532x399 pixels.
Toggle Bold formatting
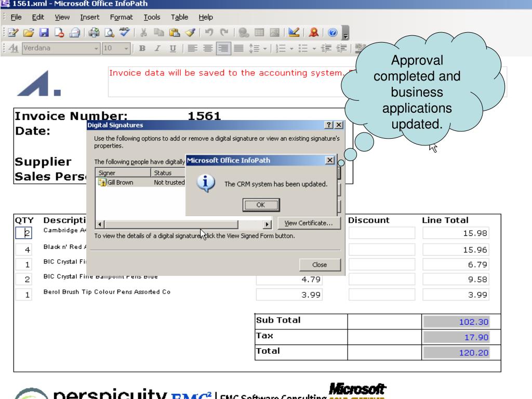[142, 48]
